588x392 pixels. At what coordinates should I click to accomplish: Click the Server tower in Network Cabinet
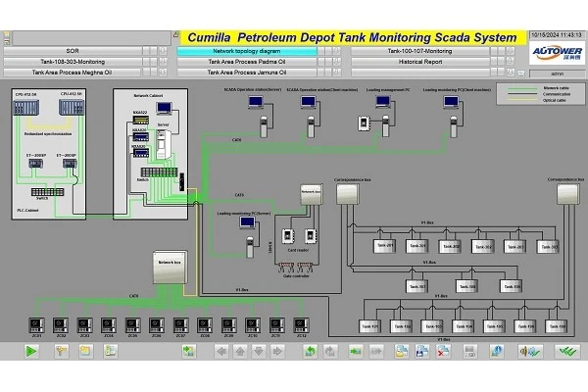coord(164,144)
